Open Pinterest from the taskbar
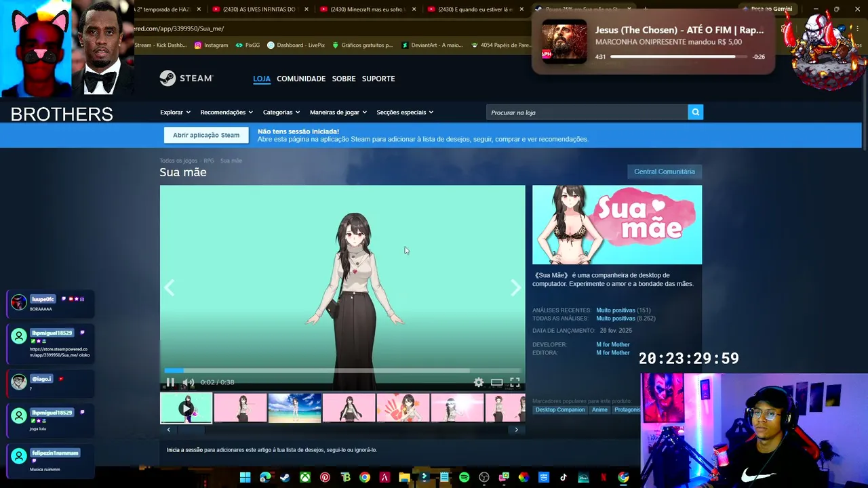 coord(325,477)
